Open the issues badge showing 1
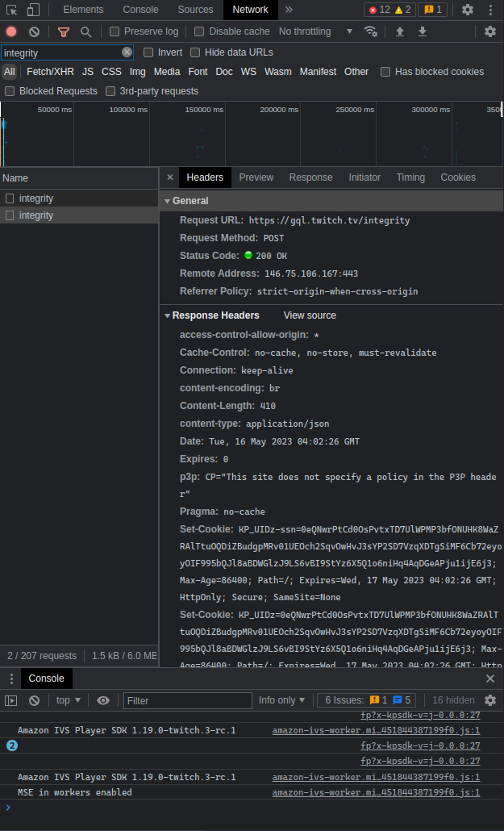 (x=432, y=10)
